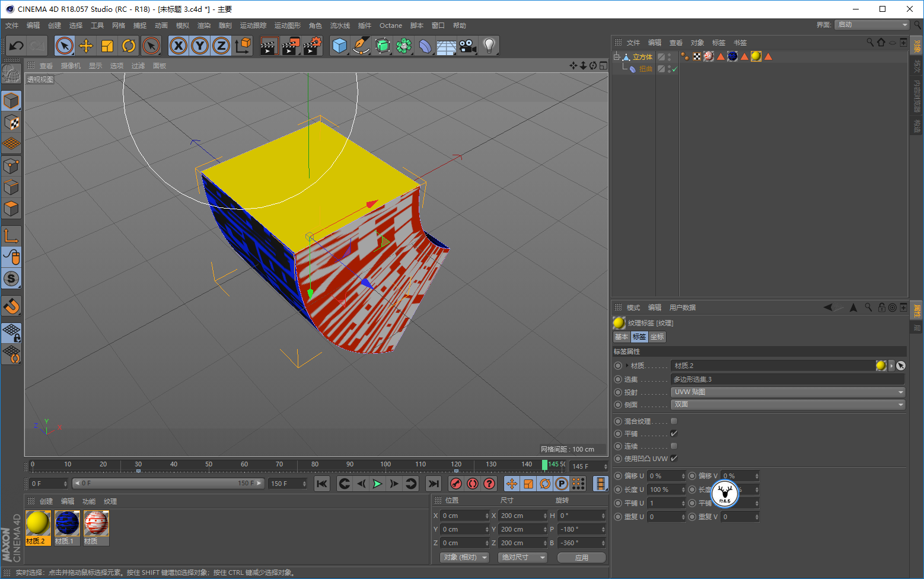
Task: Switch to Model mode
Action: pos(11,101)
